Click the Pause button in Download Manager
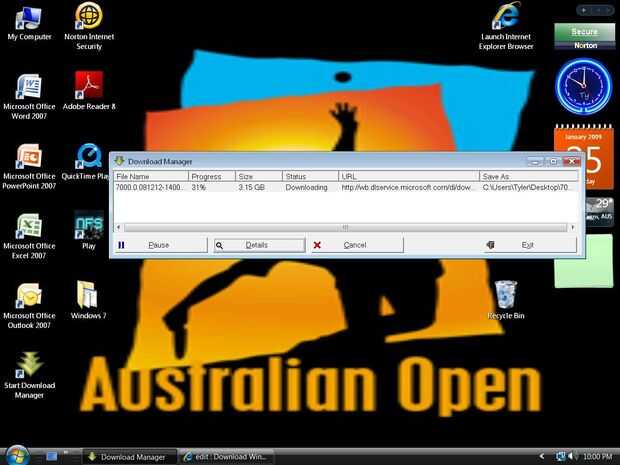Screen dimensions: 620x465 161,245
